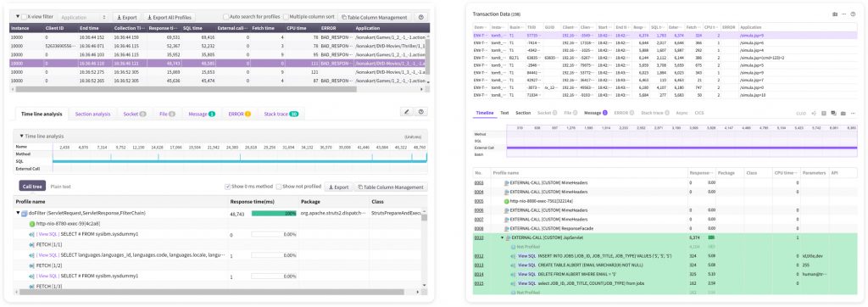This screenshot has width=868, height=307.
Task: Open the Application filter dropdown
Action: pyautogui.click(x=82, y=17)
